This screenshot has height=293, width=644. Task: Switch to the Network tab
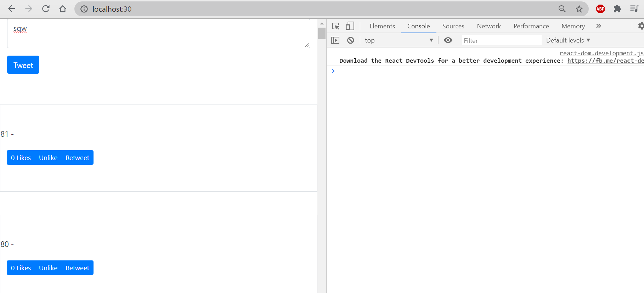[489, 26]
